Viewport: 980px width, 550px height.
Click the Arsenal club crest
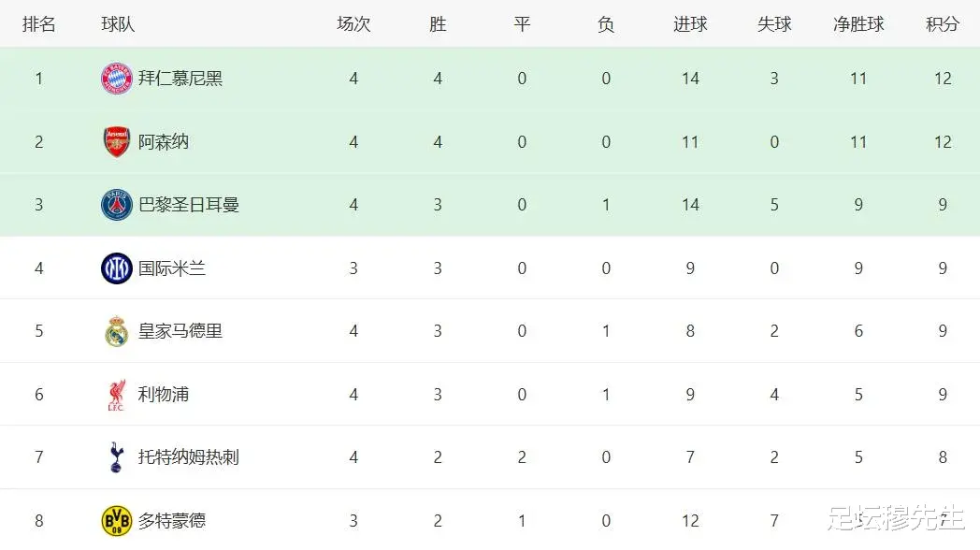click(117, 142)
